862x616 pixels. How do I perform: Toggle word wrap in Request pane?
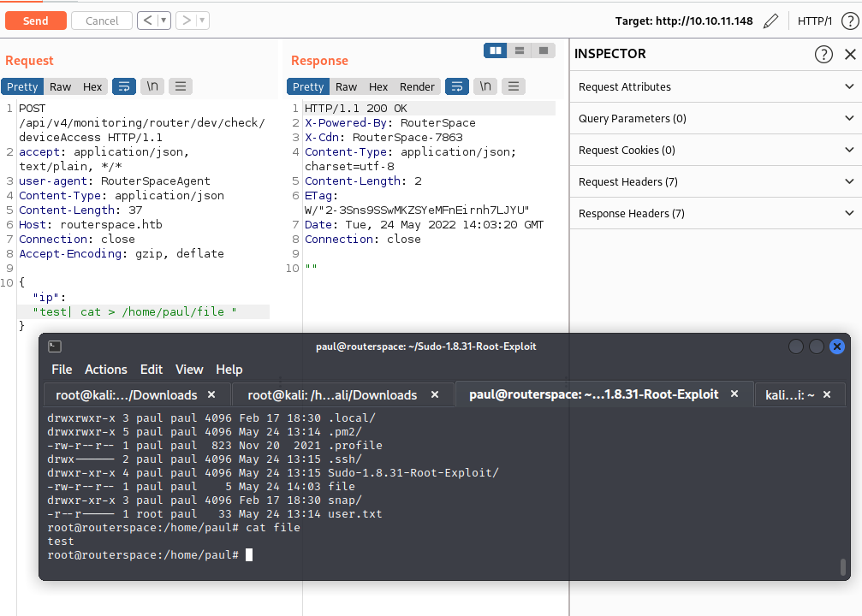coord(124,86)
